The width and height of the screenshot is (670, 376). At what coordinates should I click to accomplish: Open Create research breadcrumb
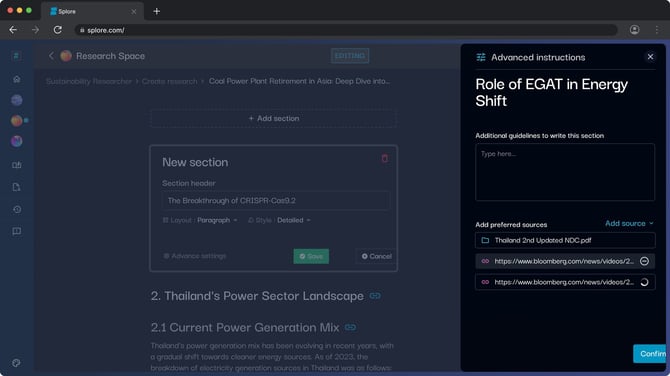170,81
